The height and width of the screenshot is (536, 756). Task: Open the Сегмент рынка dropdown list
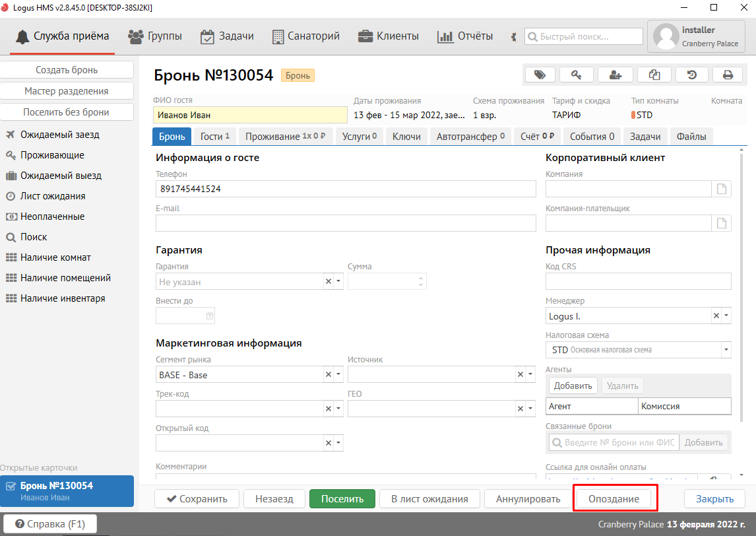(x=338, y=375)
